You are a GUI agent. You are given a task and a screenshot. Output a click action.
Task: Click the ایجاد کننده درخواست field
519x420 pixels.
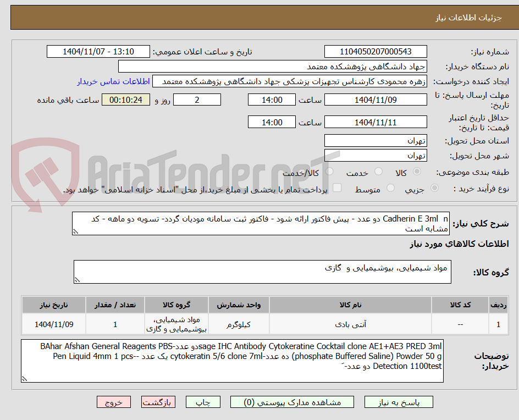pos(290,81)
